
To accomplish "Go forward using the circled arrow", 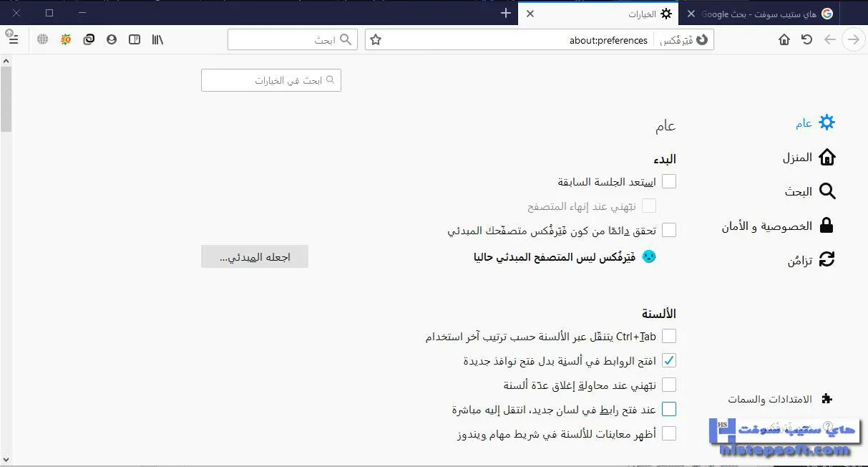I will (x=853, y=39).
